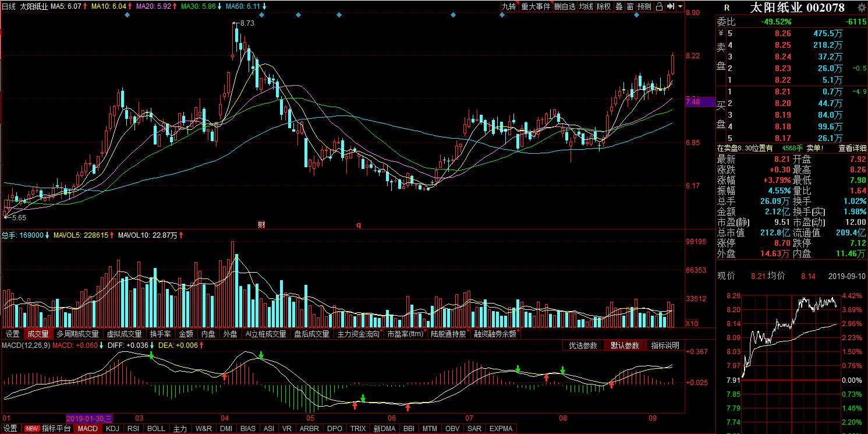The image size is (868, 434).
Task: Toggle the 预测 forecast button
Action: tap(644, 6)
